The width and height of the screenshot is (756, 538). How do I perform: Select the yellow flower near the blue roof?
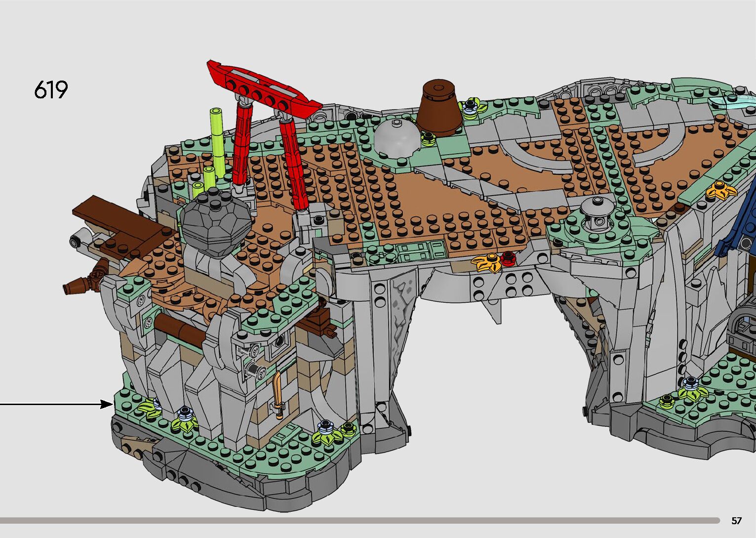click(721, 190)
